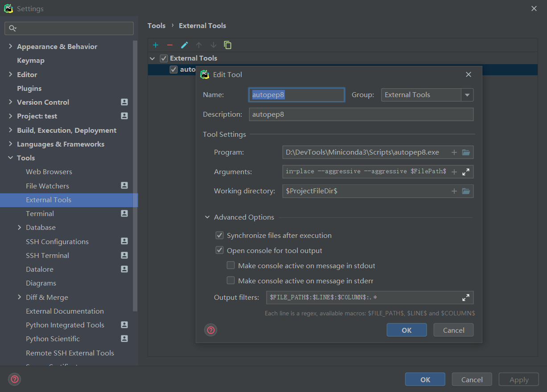The height and width of the screenshot is (392, 547).
Task: Open the Group dropdown list
Action: coord(467,95)
